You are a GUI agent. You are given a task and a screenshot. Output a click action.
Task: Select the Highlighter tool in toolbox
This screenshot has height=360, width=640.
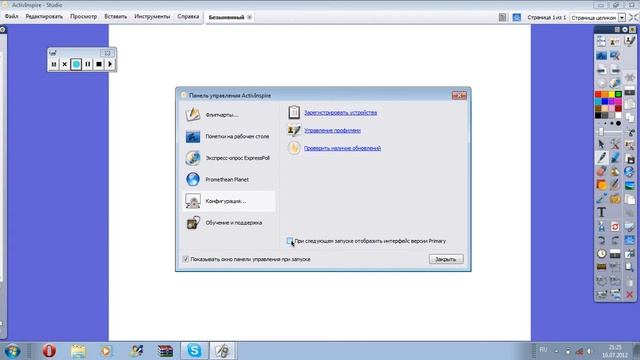(x=615, y=158)
